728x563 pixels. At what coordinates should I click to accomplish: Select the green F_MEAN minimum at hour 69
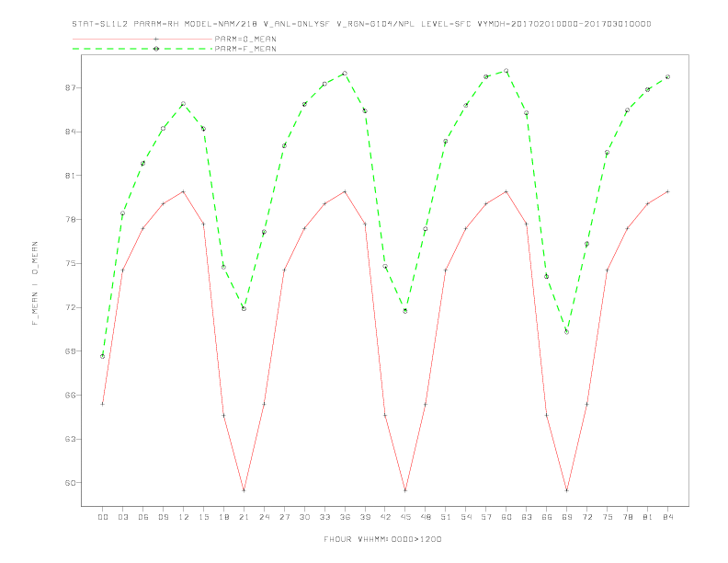point(567,332)
